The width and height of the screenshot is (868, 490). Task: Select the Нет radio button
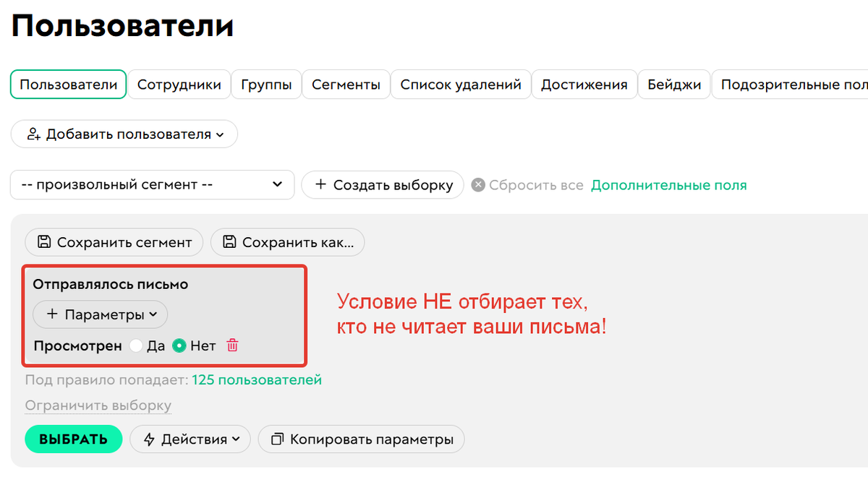pyautogui.click(x=178, y=345)
